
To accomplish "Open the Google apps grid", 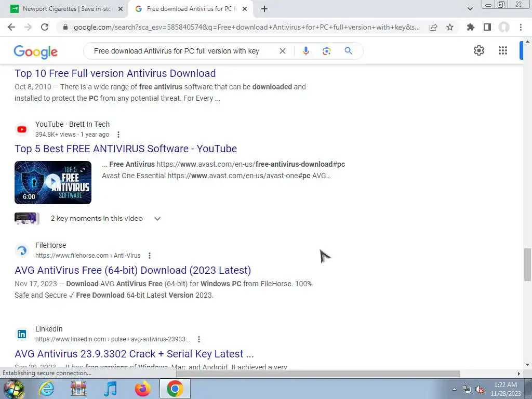I will point(503,50).
